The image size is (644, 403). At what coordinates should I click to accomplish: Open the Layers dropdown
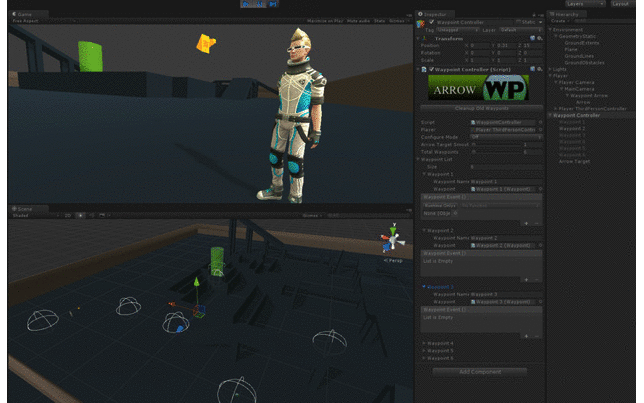click(585, 4)
